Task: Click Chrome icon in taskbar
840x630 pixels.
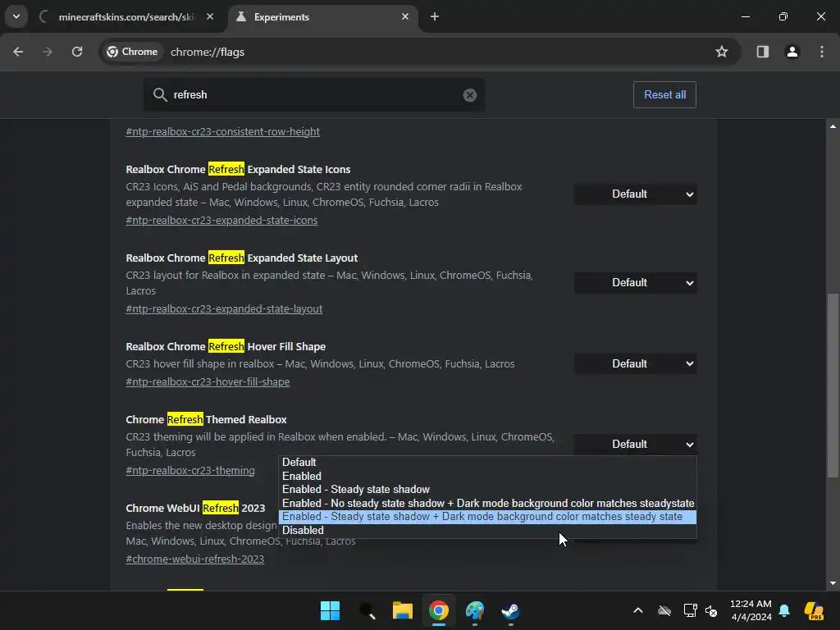Action: (x=439, y=610)
